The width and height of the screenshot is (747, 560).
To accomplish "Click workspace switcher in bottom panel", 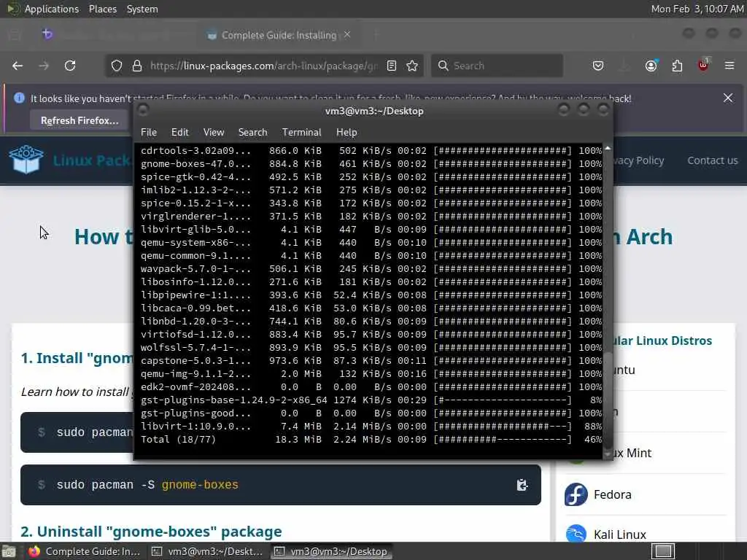I will point(663,551).
